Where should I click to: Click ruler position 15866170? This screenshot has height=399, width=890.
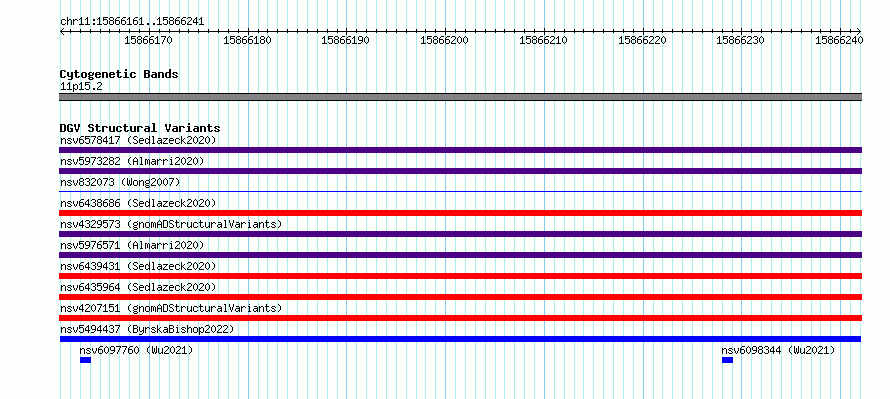tap(148, 40)
